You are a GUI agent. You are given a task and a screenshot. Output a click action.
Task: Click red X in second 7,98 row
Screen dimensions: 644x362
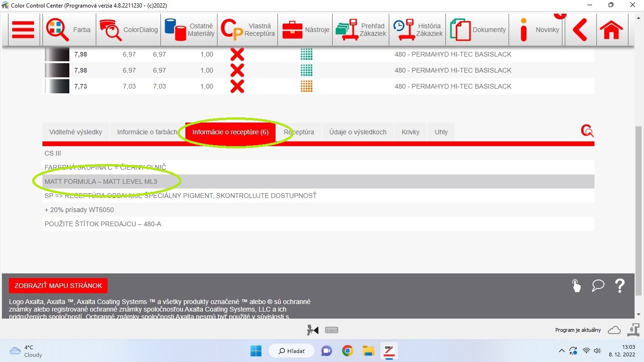coord(237,70)
